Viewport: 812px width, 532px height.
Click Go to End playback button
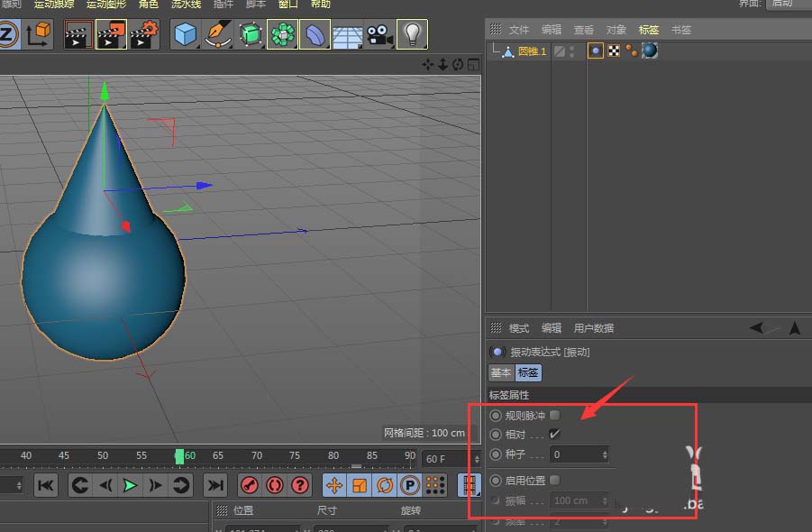[x=214, y=485]
